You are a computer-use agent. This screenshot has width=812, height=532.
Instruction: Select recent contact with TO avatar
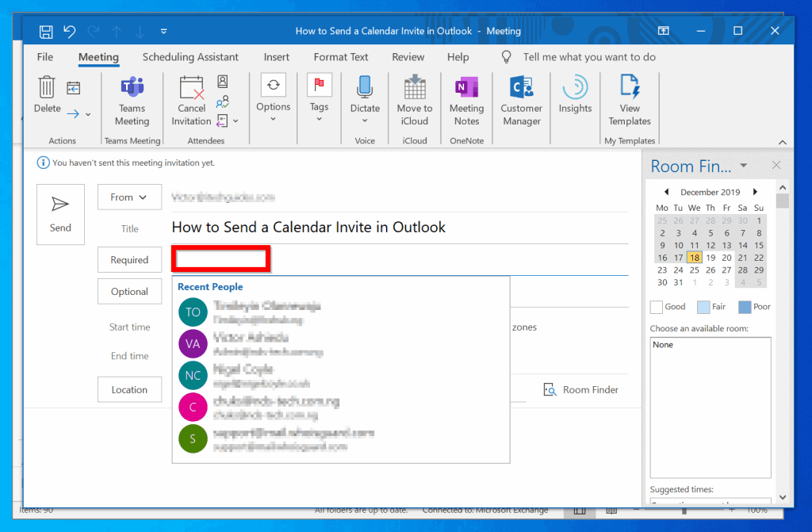point(341,312)
